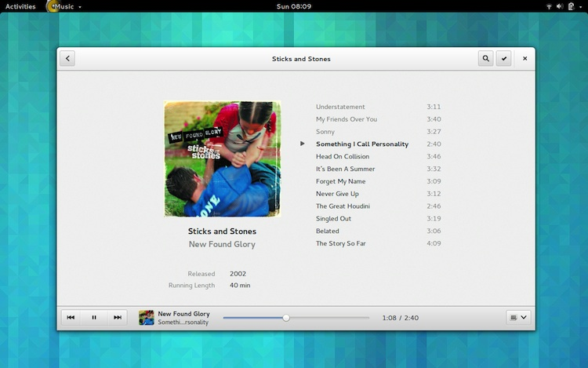Close the Music window

pyautogui.click(x=525, y=59)
